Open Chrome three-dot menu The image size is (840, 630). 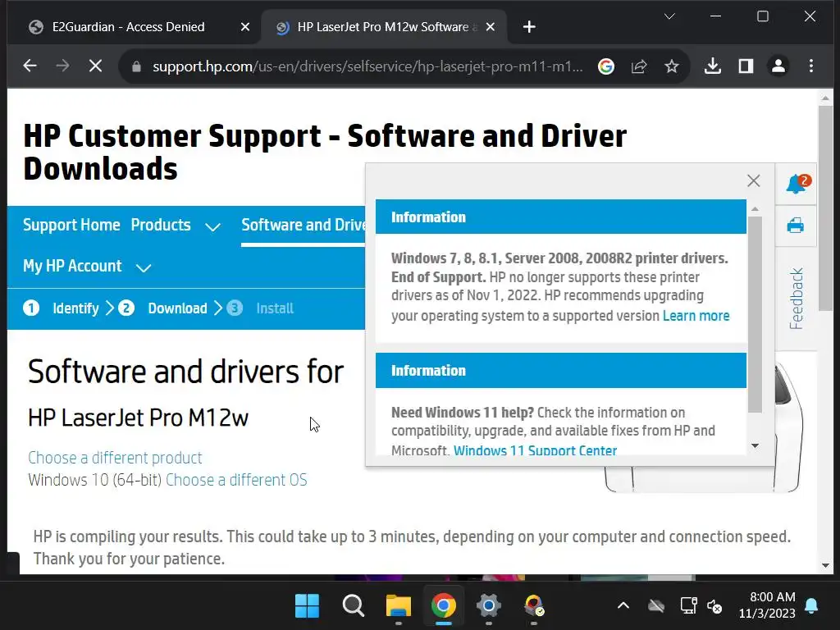pos(811,66)
